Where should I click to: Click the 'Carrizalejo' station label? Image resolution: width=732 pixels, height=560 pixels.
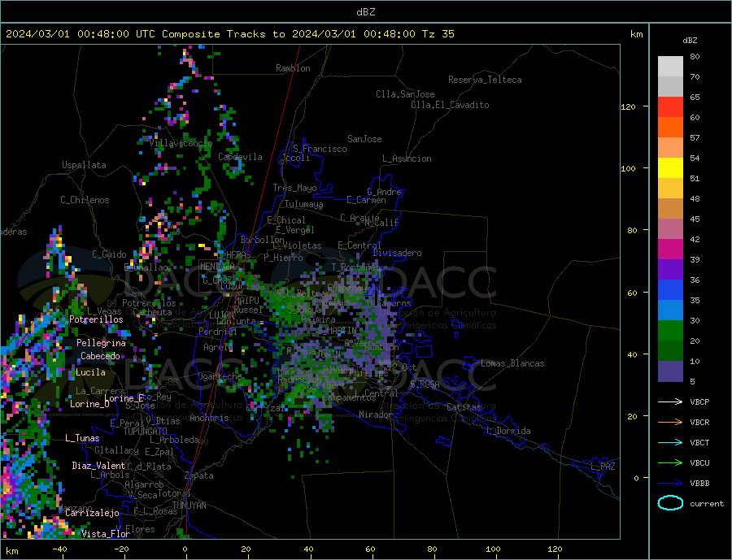pos(92,514)
